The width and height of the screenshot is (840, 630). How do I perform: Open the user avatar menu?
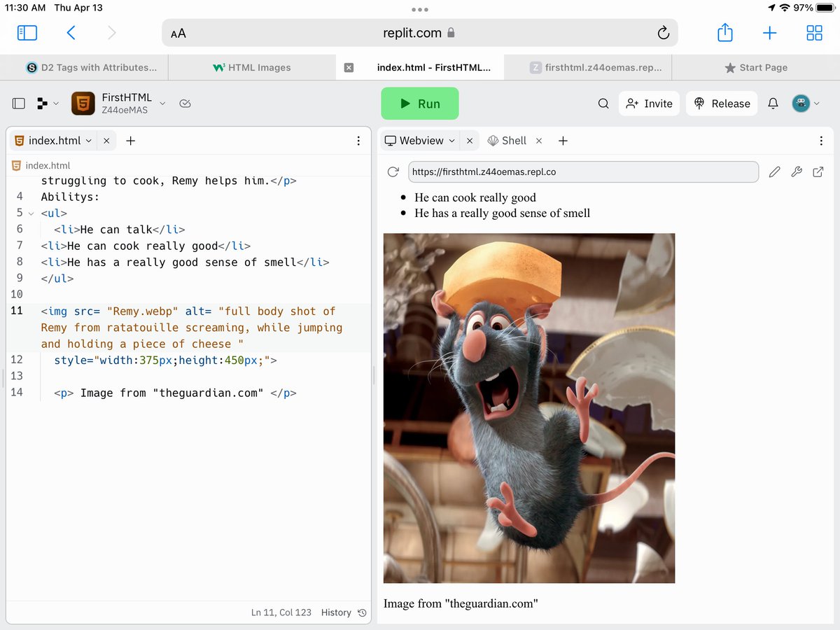806,104
